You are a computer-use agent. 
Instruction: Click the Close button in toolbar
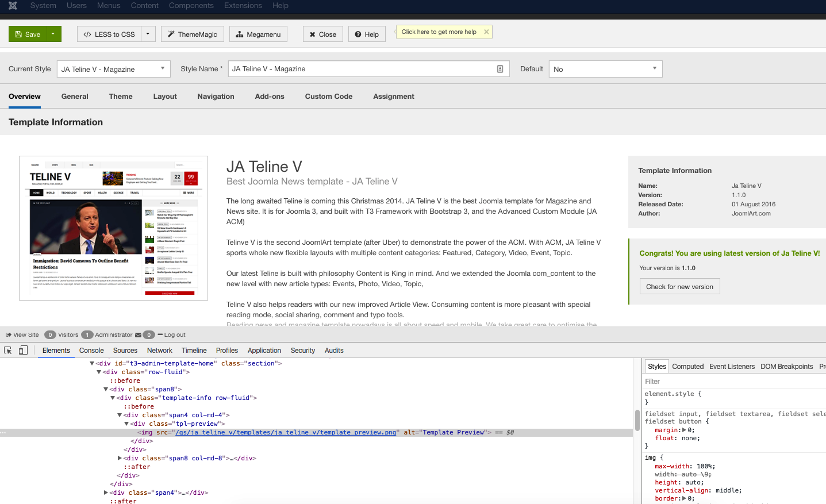coord(323,34)
